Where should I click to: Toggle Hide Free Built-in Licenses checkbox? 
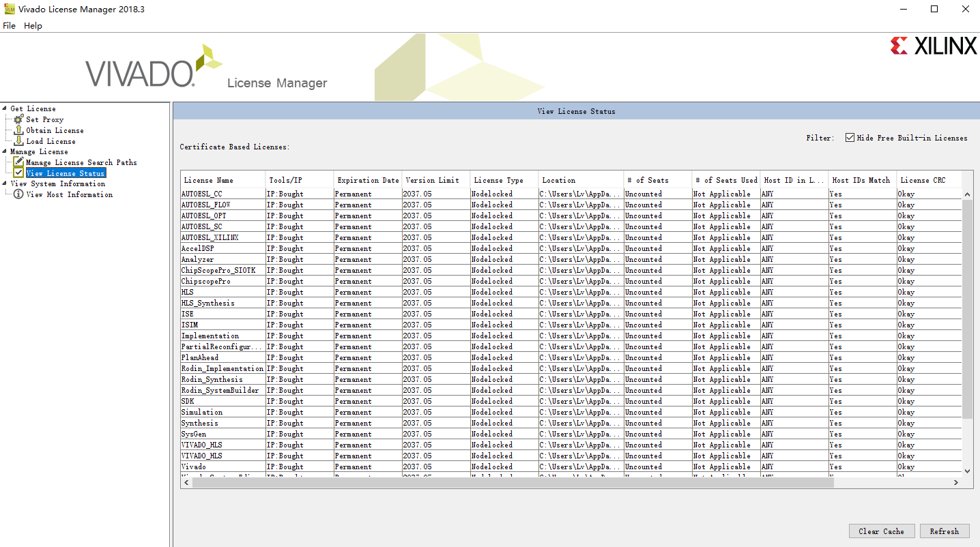pos(850,138)
